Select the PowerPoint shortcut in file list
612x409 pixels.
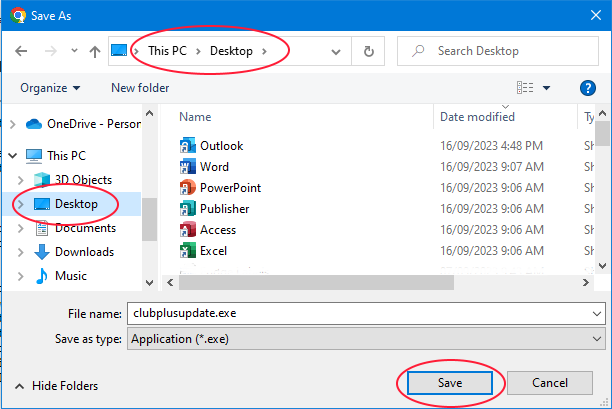pos(230,188)
